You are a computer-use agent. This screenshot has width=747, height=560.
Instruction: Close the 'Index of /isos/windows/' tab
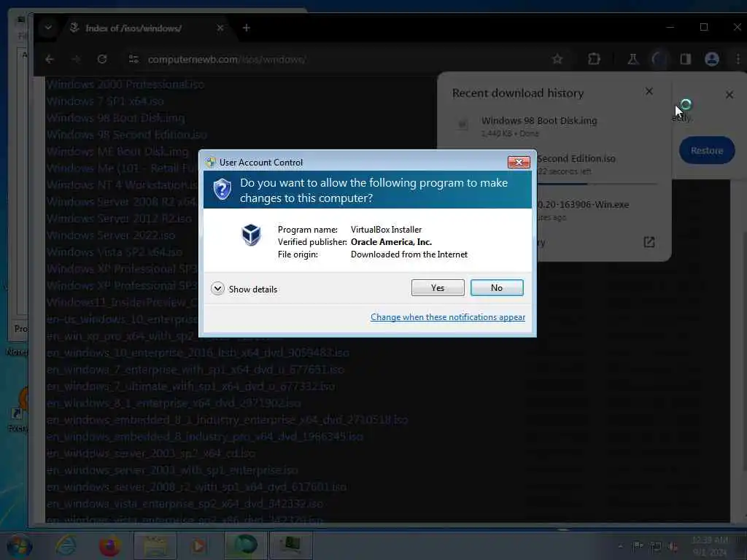[220, 28]
